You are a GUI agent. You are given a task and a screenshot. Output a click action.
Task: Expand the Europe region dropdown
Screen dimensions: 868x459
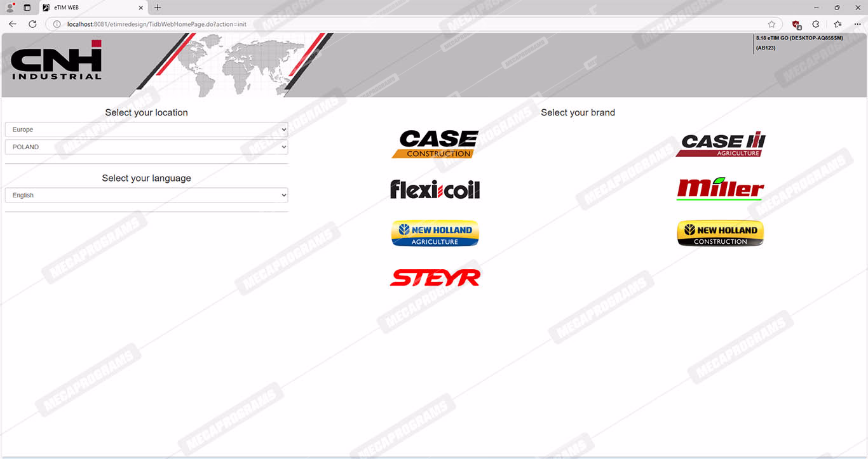pyautogui.click(x=146, y=130)
